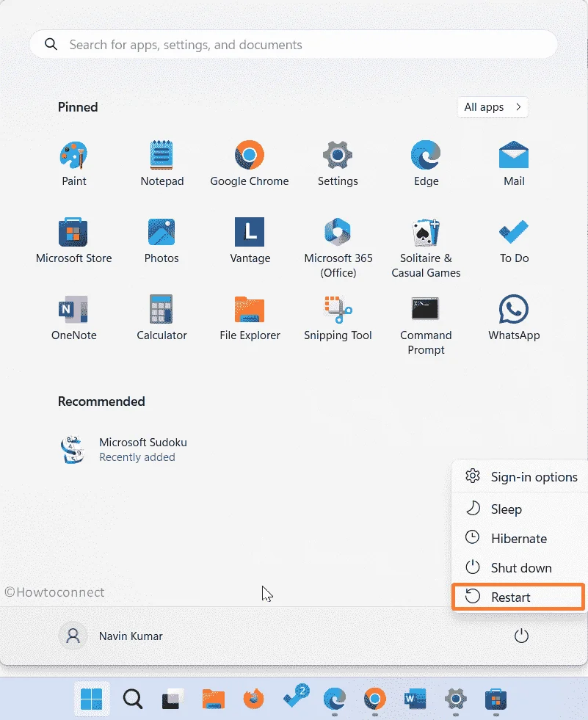Viewport: 588px width, 720px height.
Task: Click the Start button on taskbar
Action: point(92,699)
